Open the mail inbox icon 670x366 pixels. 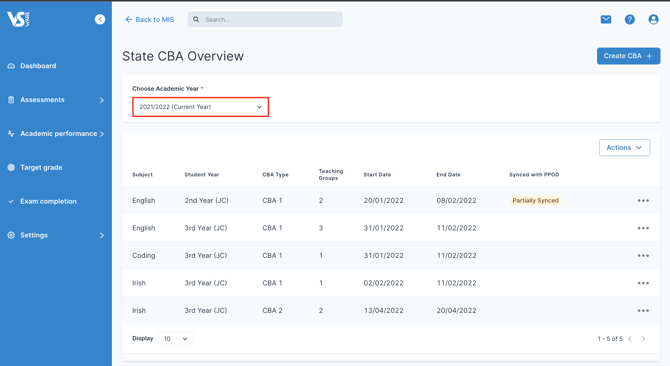pyautogui.click(x=605, y=19)
